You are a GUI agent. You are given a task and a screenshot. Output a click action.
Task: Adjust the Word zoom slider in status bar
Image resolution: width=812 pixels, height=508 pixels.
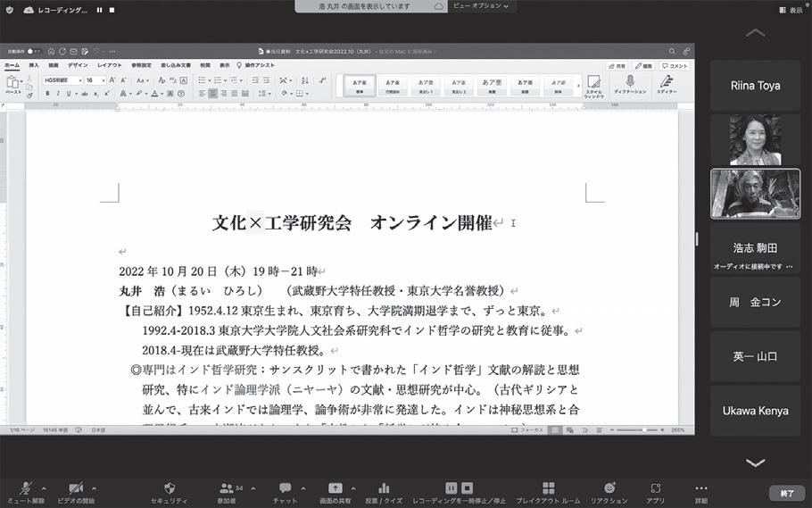[637, 430]
